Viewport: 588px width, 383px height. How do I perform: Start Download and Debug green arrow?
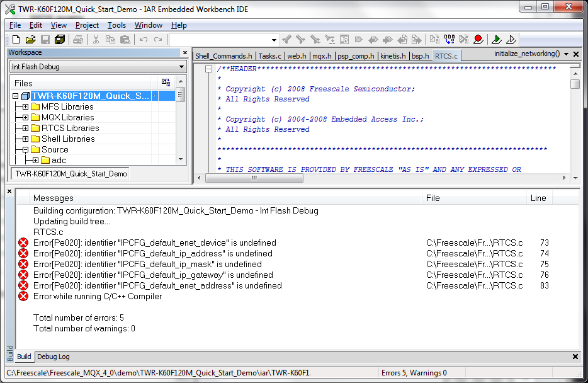497,40
